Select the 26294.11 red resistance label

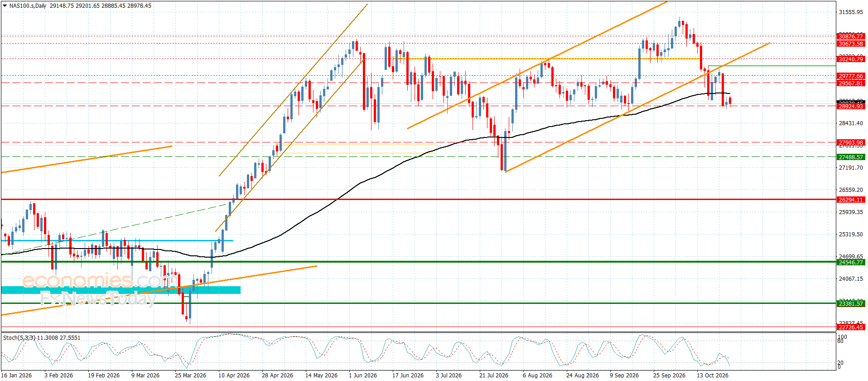[x=851, y=200]
